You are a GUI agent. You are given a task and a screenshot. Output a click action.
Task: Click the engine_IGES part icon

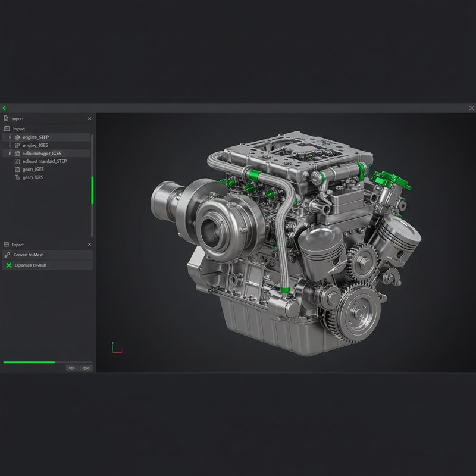(x=18, y=145)
